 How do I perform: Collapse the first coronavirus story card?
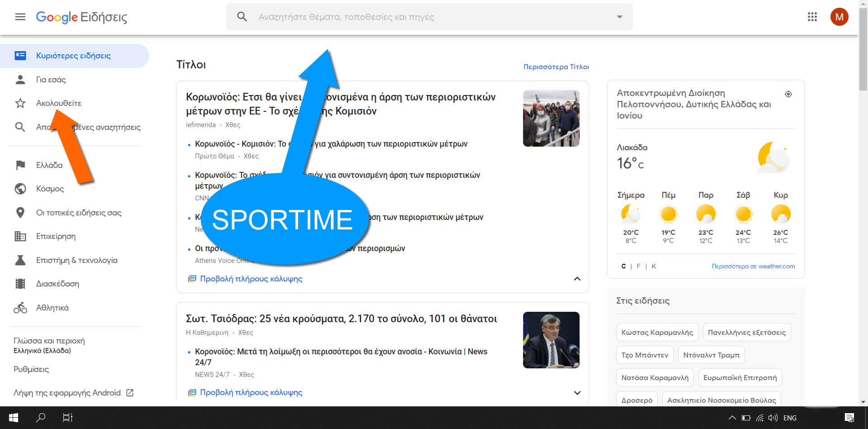click(577, 279)
